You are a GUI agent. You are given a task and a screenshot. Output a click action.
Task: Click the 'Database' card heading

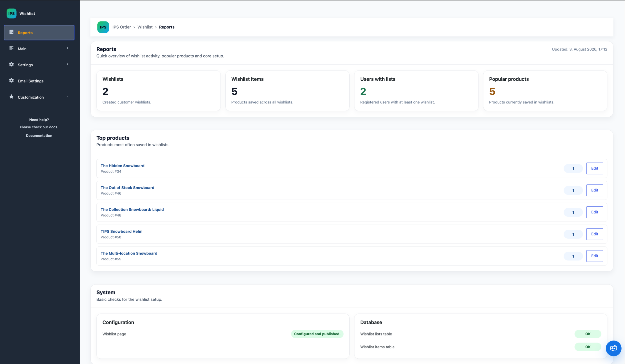(371, 322)
